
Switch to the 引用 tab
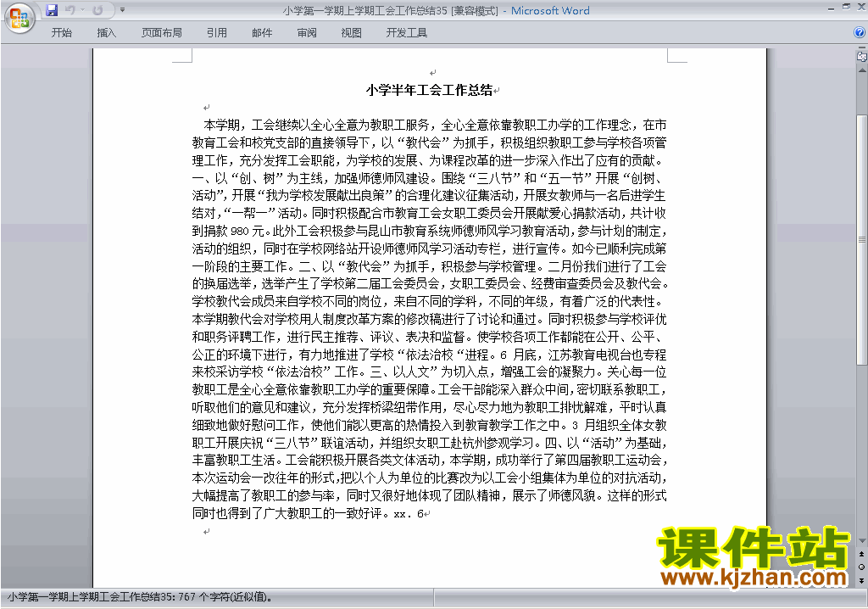click(x=217, y=33)
